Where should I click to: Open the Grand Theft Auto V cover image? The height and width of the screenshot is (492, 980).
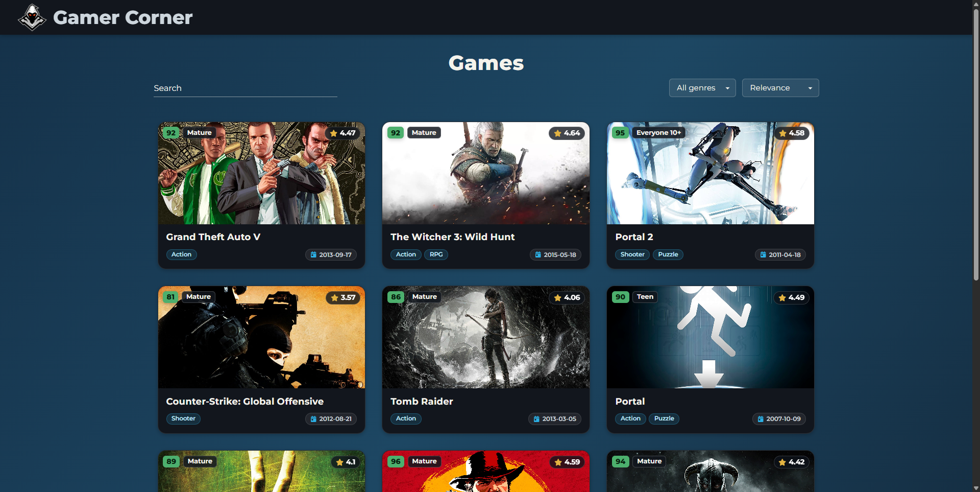[x=261, y=173]
